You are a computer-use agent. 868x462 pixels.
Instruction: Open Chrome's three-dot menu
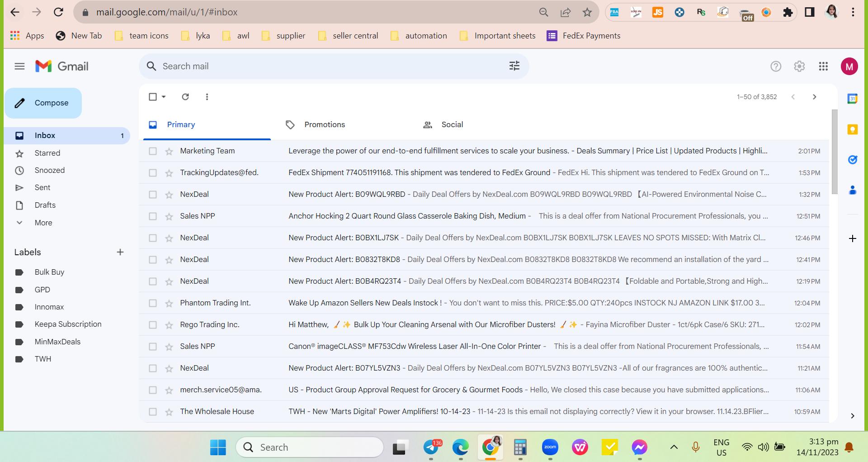click(853, 12)
